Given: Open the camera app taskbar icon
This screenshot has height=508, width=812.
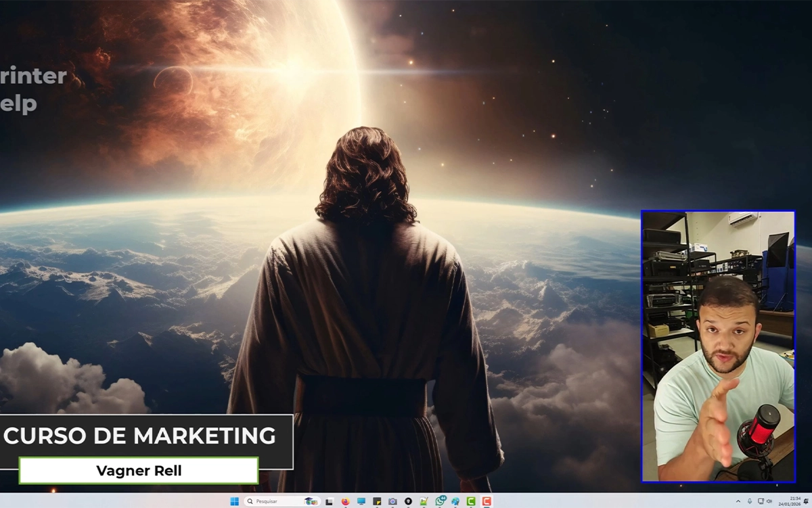Looking at the screenshot, I should (392, 501).
